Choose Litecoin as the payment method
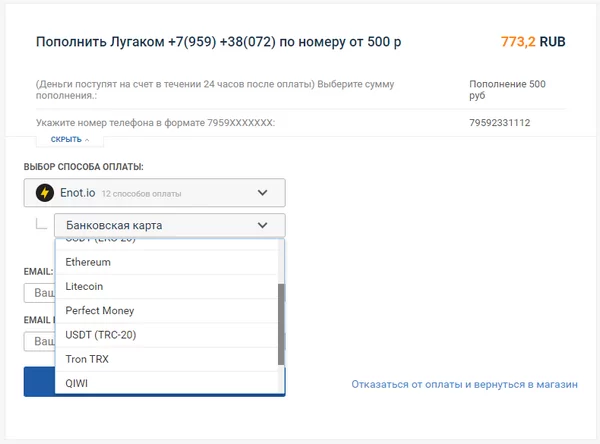 pos(84,286)
